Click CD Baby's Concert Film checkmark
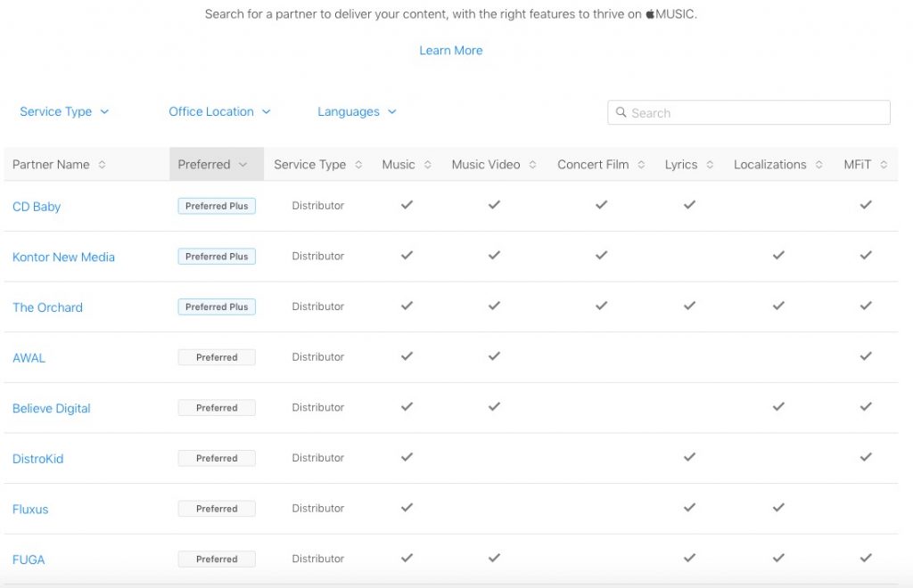 601,205
